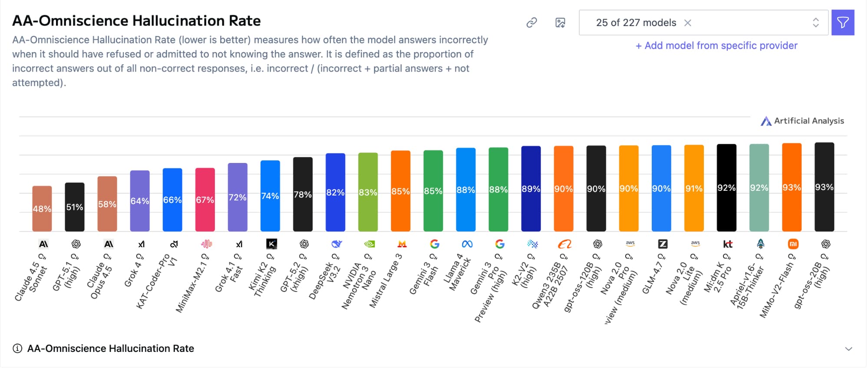Click the green Gemini 3 Flash 85% bar
The image size is (868, 368).
click(433, 191)
